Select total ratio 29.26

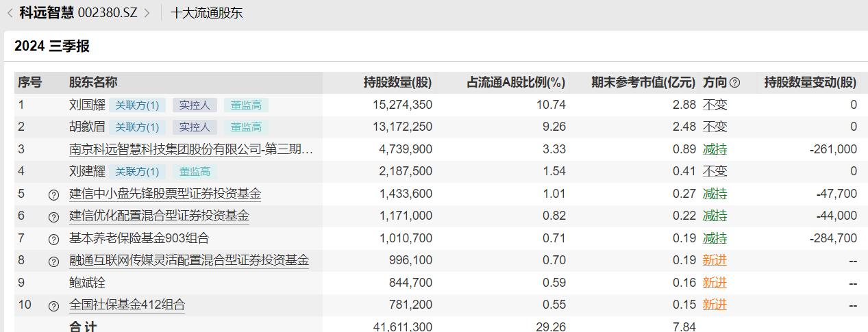pyautogui.click(x=551, y=327)
